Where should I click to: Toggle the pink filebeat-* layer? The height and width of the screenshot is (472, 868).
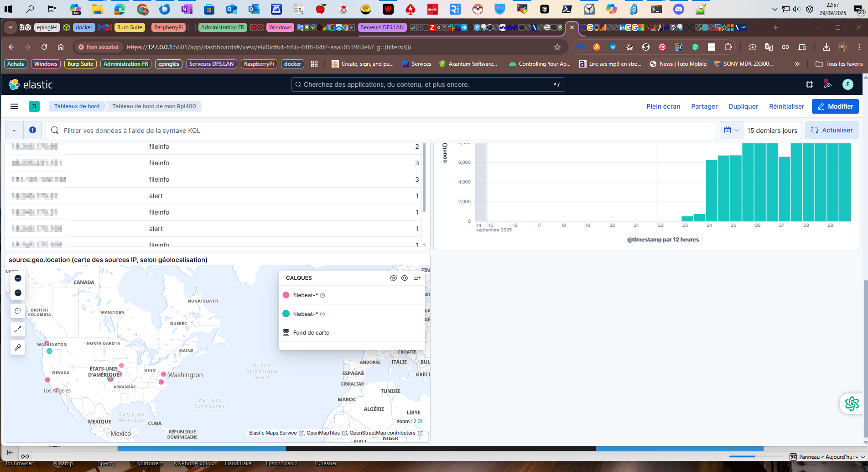point(305,295)
